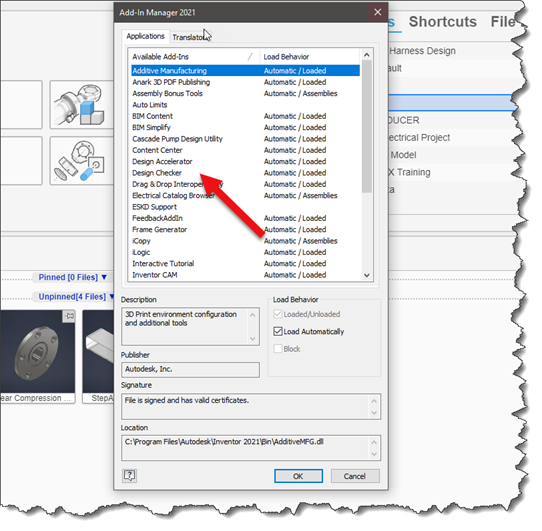Viewport: 542px width, 531px height.
Task: Toggle the Load Automatically checkbox
Action: coord(278,332)
